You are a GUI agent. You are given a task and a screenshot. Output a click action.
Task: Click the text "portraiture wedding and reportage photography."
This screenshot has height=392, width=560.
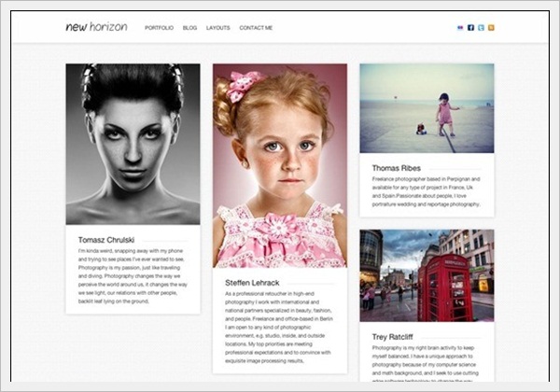(x=427, y=204)
